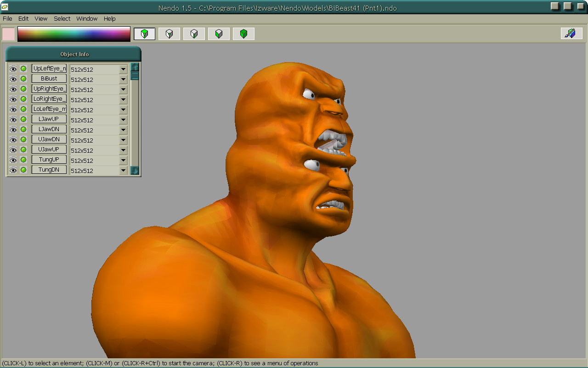This screenshot has width=588, height=368.
Task: Hide the UpLeftEye object via its eye icon
Action: pos(13,69)
